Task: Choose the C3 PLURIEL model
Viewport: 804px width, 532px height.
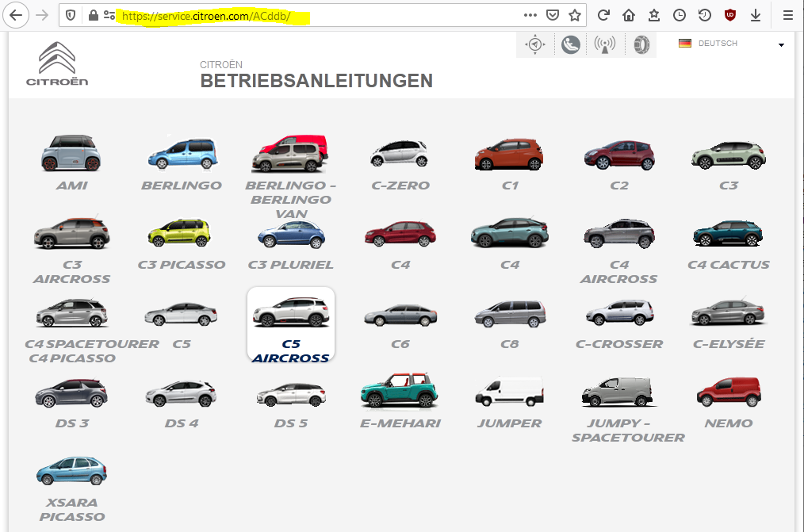Action: (291, 244)
